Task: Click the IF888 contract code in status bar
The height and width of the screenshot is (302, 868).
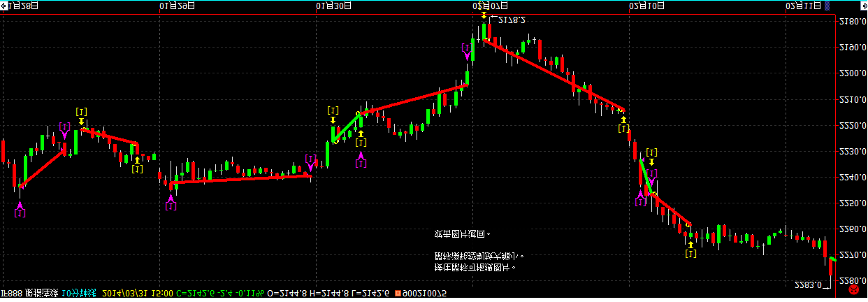Action: coord(12,293)
